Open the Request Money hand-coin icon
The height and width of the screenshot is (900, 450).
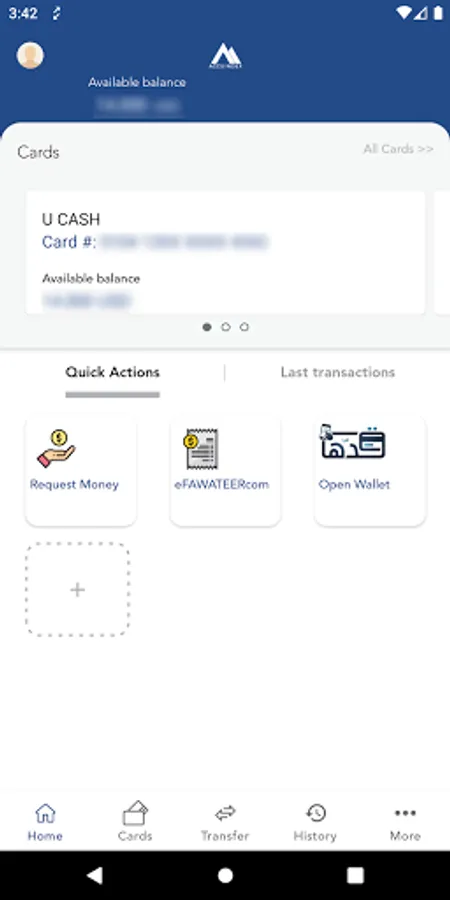pyautogui.click(x=56, y=448)
